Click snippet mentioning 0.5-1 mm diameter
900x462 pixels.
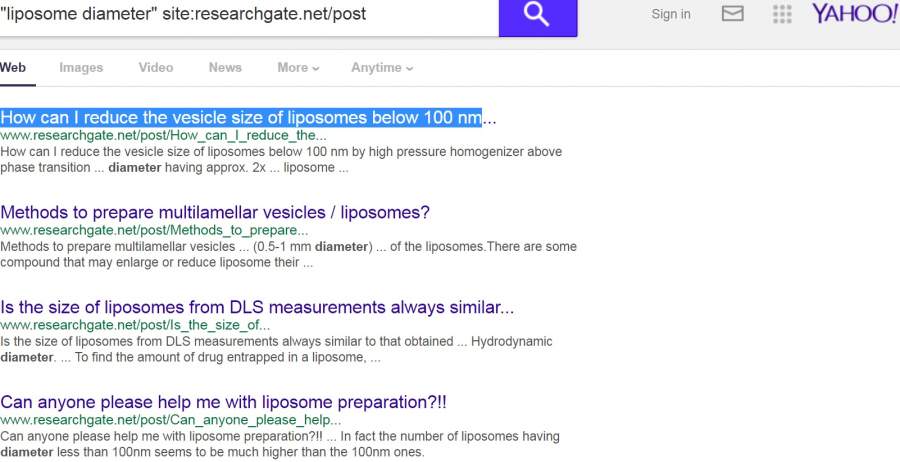(288, 255)
